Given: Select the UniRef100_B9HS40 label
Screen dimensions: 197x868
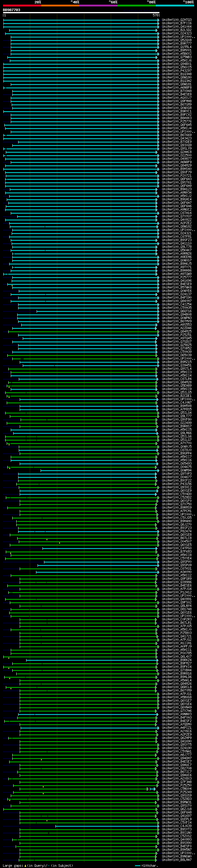Looking at the screenshot, I should click(x=177, y=169).
